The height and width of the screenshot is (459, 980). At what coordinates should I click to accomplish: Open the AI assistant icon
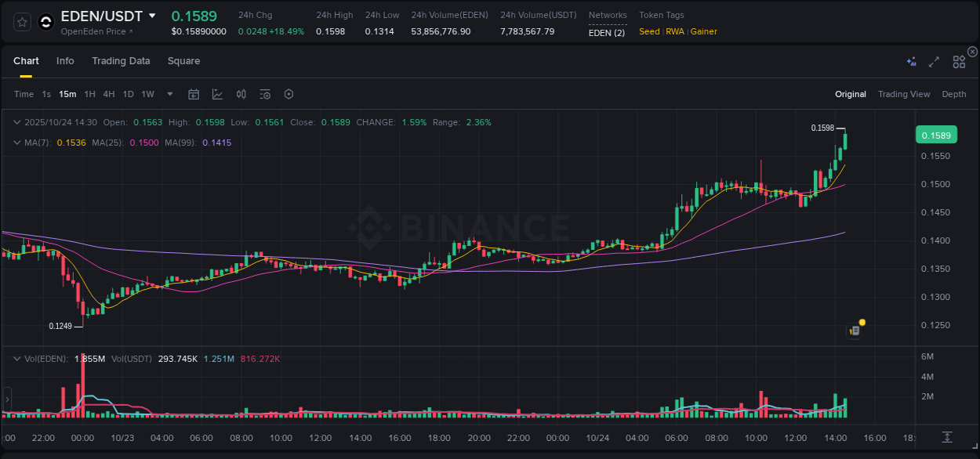(x=911, y=61)
